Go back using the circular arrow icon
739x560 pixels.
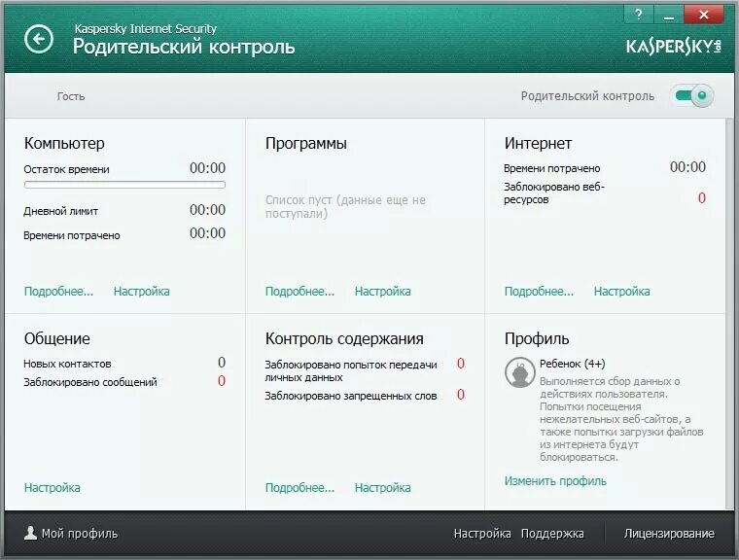point(39,39)
